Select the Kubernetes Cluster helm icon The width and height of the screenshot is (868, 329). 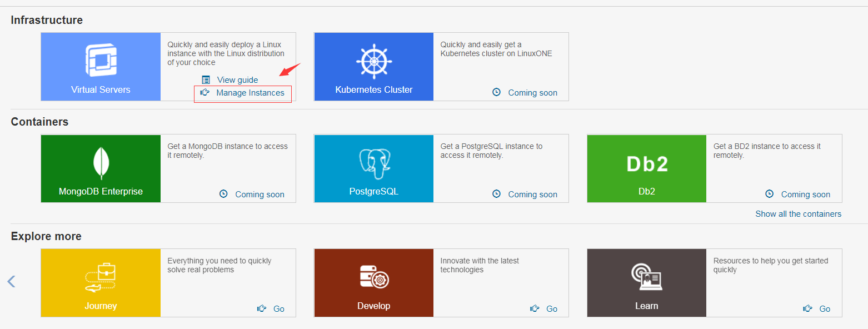point(373,60)
